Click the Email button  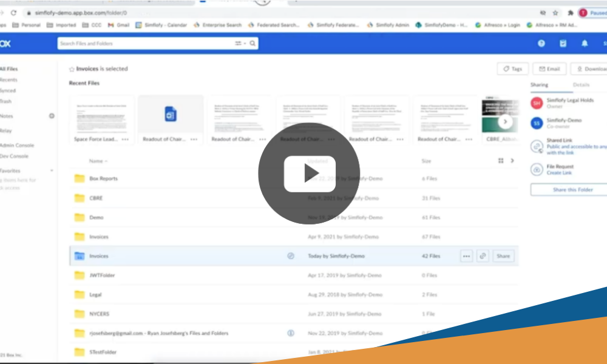tap(549, 69)
